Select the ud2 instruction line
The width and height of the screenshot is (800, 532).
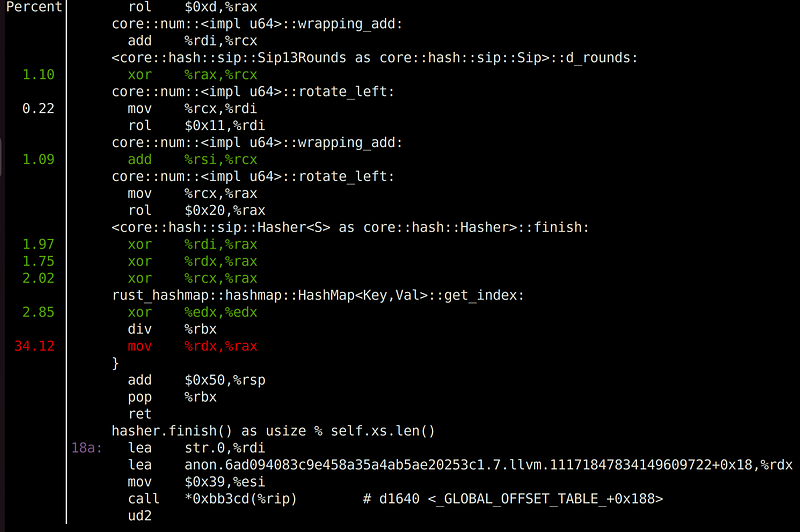(140, 516)
